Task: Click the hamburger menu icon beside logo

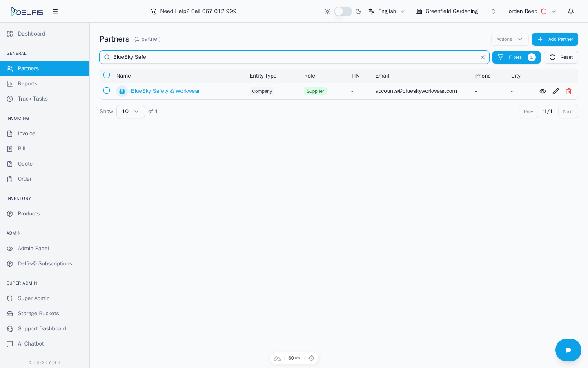Action: click(x=55, y=11)
